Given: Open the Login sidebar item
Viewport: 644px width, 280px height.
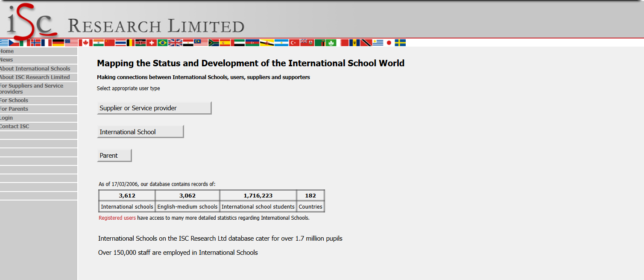Looking at the screenshot, I should 6,118.
